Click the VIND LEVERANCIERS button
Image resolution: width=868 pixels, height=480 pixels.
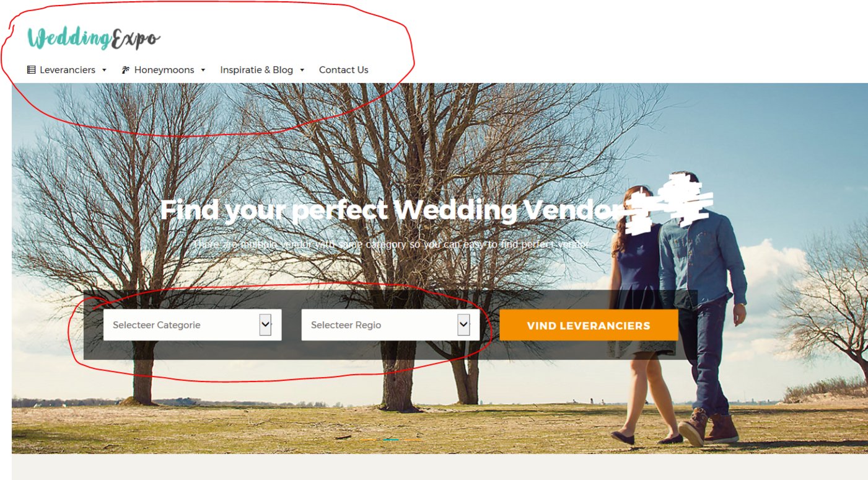pyautogui.click(x=589, y=325)
